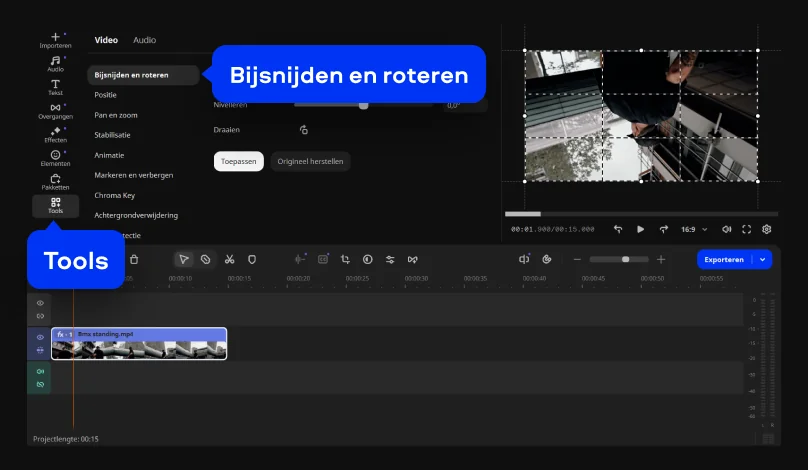
Task: Open the Effecten panel in sidebar
Action: pos(55,134)
